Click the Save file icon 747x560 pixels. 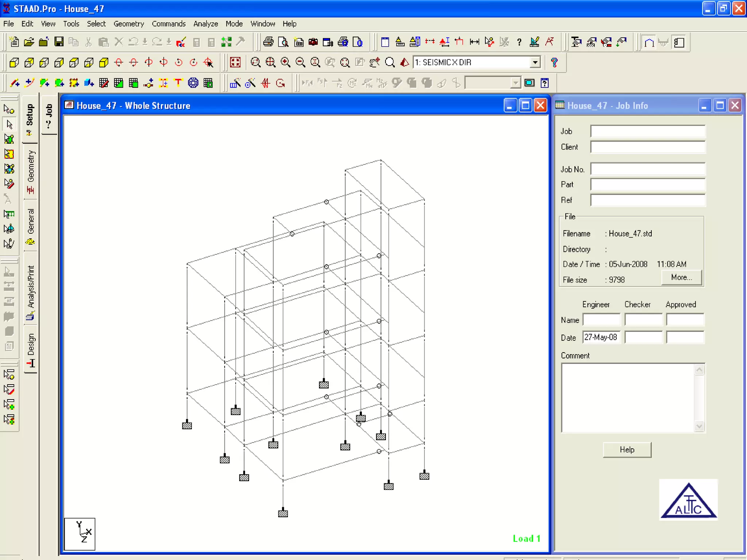click(59, 42)
